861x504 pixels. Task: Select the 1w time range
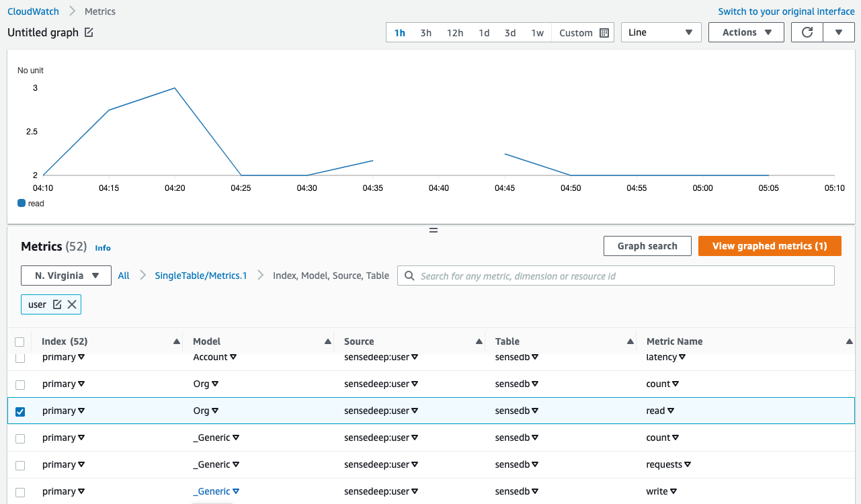click(x=537, y=33)
